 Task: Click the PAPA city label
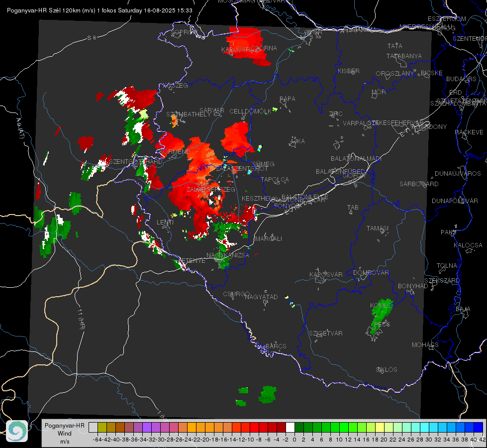(x=288, y=99)
